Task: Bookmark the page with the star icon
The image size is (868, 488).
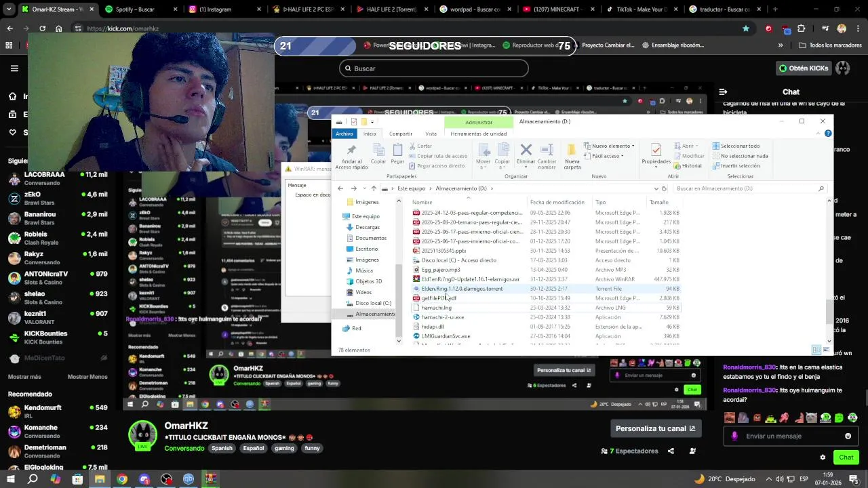Action: pyautogui.click(x=746, y=28)
